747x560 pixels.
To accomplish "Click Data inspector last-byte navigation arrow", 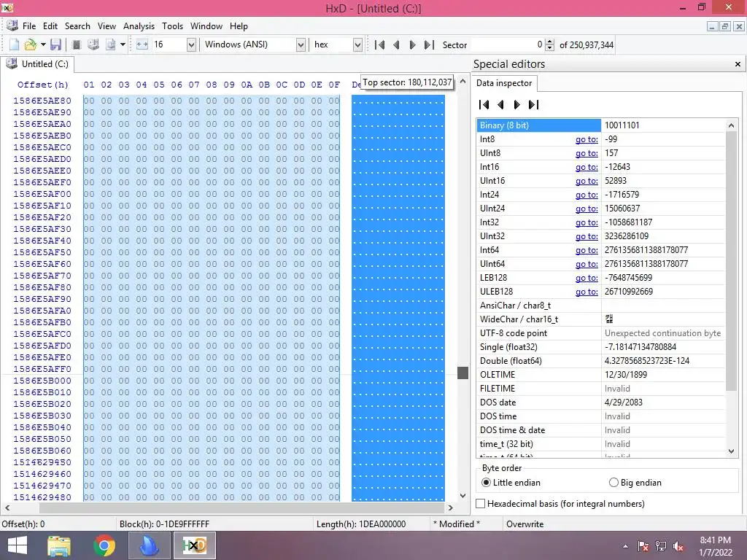I will tap(533, 105).
